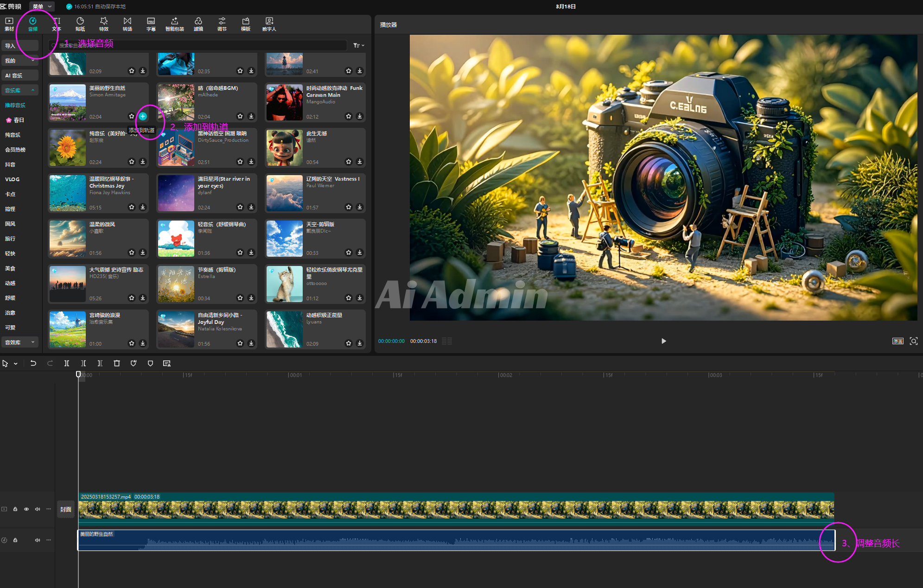
Task: Select the 纯音乐 category in sidebar
Action: point(13,135)
